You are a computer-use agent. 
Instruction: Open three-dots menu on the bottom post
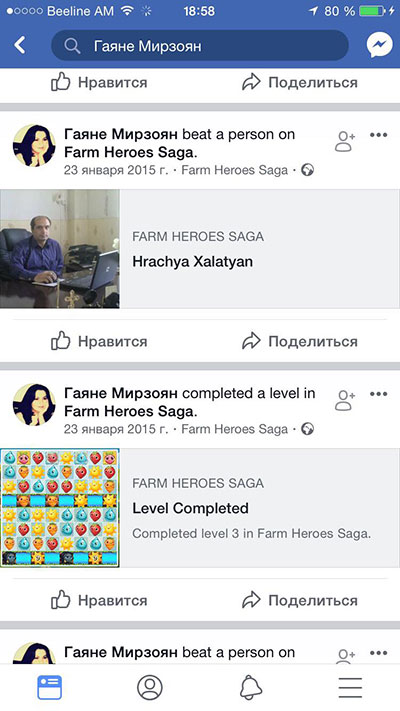(378, 653)
